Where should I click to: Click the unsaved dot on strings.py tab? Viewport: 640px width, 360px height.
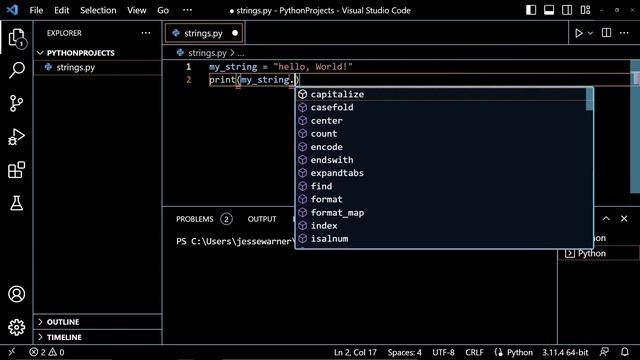tap(235, 33)
